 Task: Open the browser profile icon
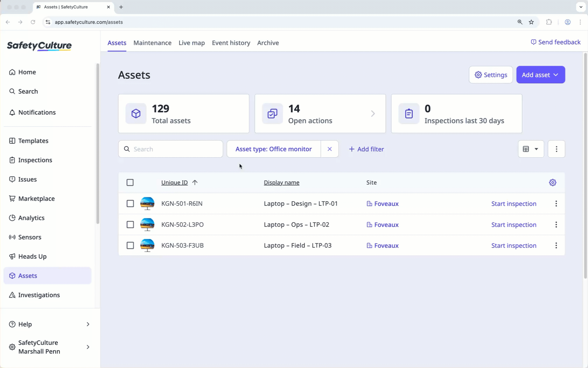[568, 22]
